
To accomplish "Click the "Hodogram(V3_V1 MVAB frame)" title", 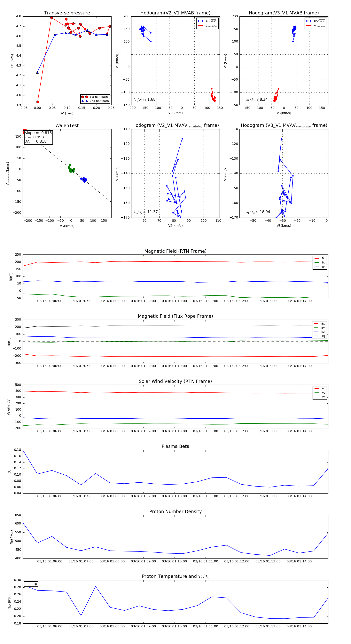I will point(284,13).
